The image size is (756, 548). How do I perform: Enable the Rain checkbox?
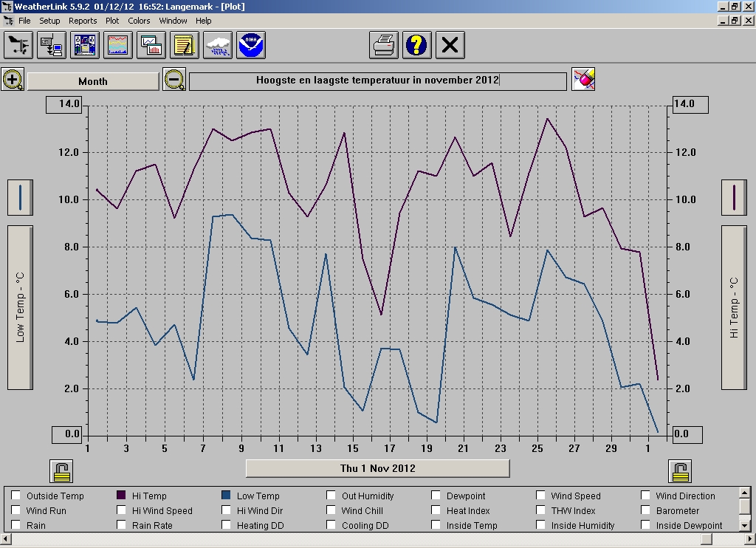coord(16,525)
